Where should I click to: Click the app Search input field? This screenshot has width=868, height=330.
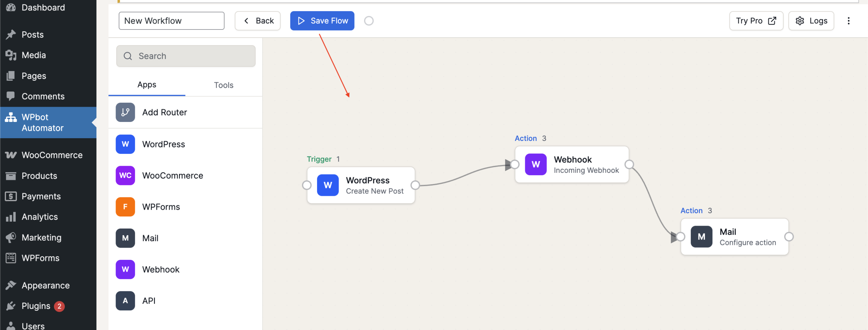(186, 56)
